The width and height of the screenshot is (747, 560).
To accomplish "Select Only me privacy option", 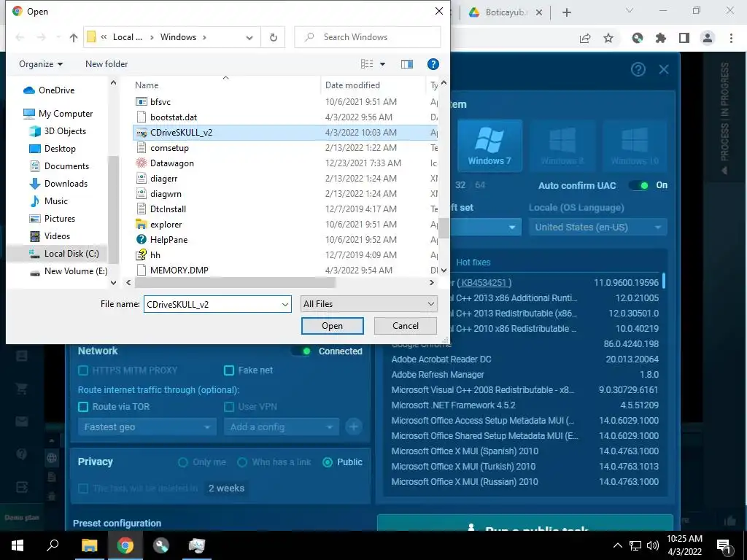I will point(182,462).
